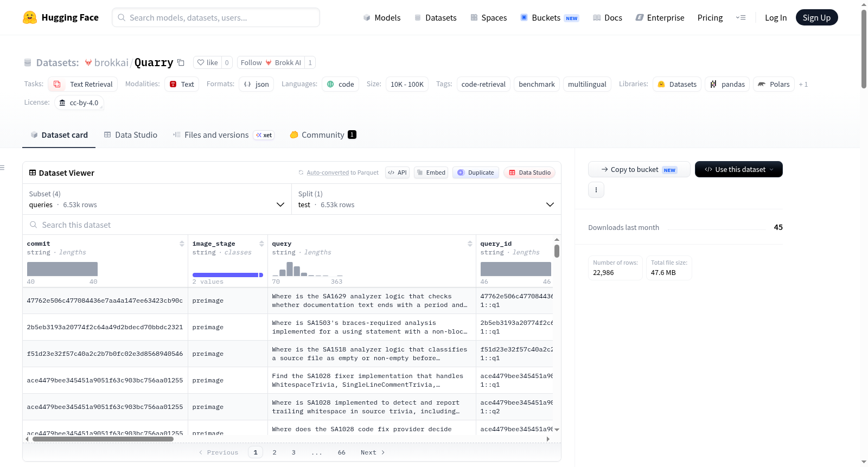Viewport: 868px width, 467px height.
Task: Open Data Studio from the viewer header
Action: pyautogui.click(x=529, y=172)
